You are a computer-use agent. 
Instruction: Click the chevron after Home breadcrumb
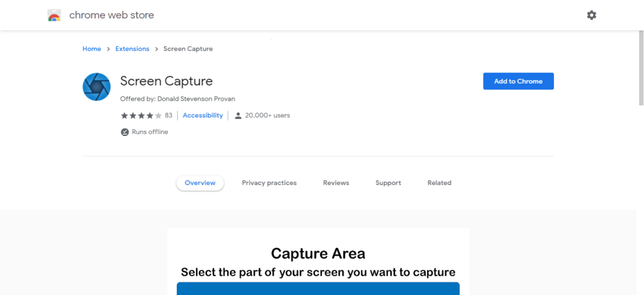point(108,49)
